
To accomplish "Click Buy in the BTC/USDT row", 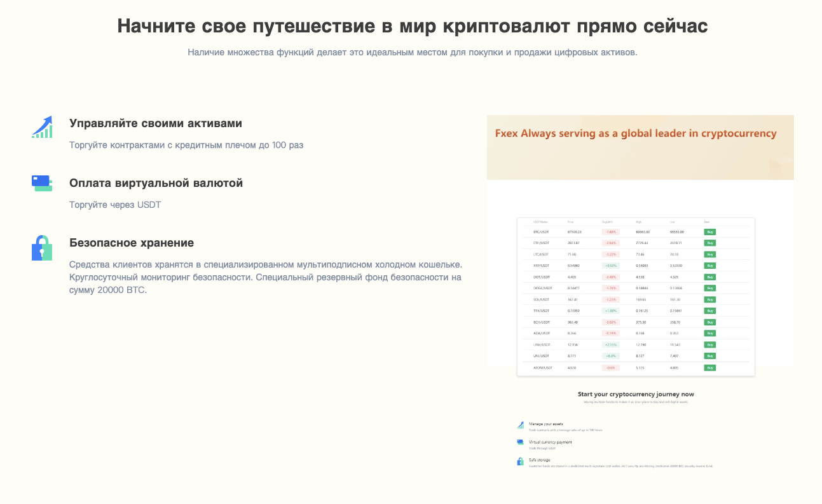I will [x=710, y=232].
